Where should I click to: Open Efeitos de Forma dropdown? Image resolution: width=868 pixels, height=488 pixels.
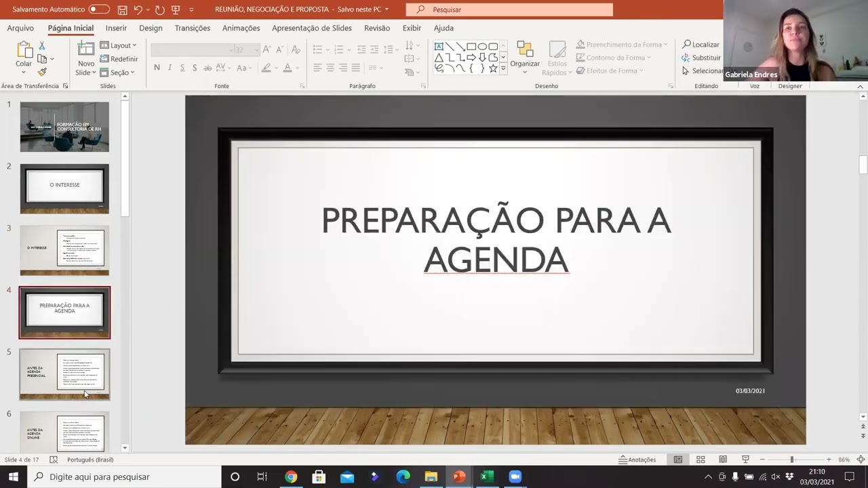click(x=610, y=70)
